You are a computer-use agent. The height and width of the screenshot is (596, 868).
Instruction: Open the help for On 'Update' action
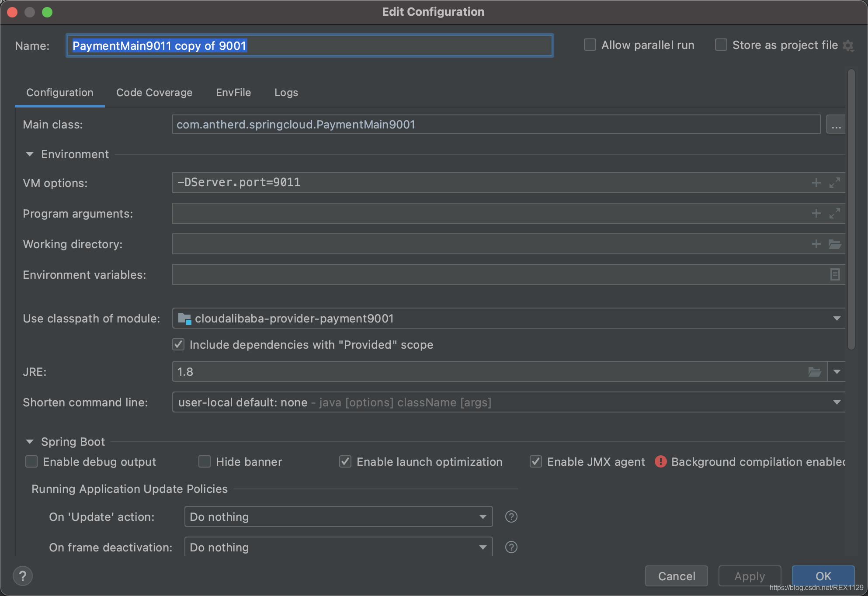click(x=511, y=517)
